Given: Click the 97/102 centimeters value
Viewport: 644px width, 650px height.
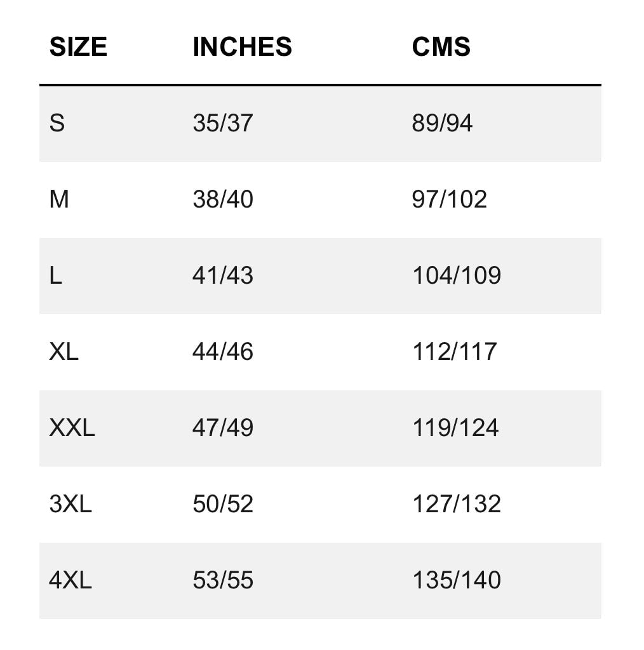Looking at the screenshot, I should 449,199.
